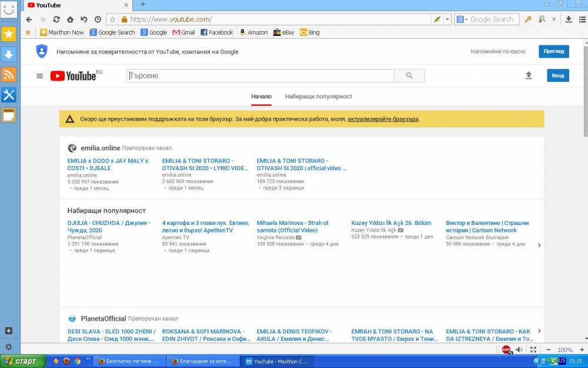This screenshot has height=368, width=588.
Task: Click the Windows старт button
Action: click(x=22, y=362)
